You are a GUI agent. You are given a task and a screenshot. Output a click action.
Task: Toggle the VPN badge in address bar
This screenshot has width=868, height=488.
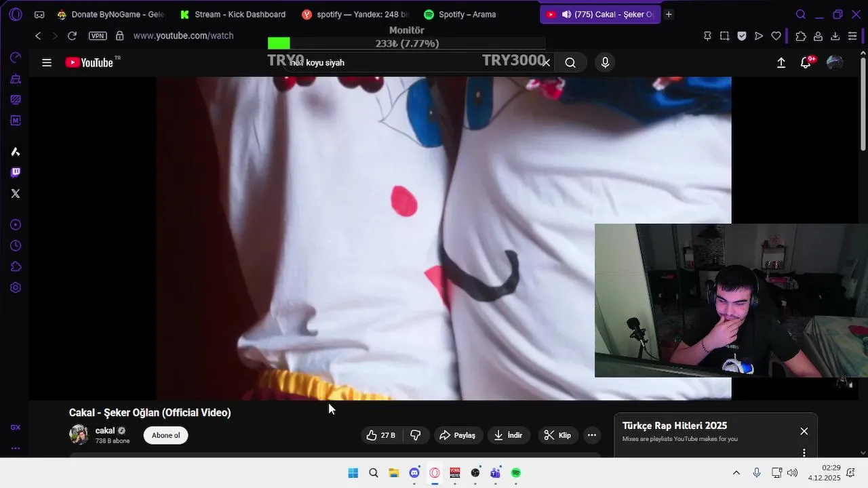(x=98, y=36)
